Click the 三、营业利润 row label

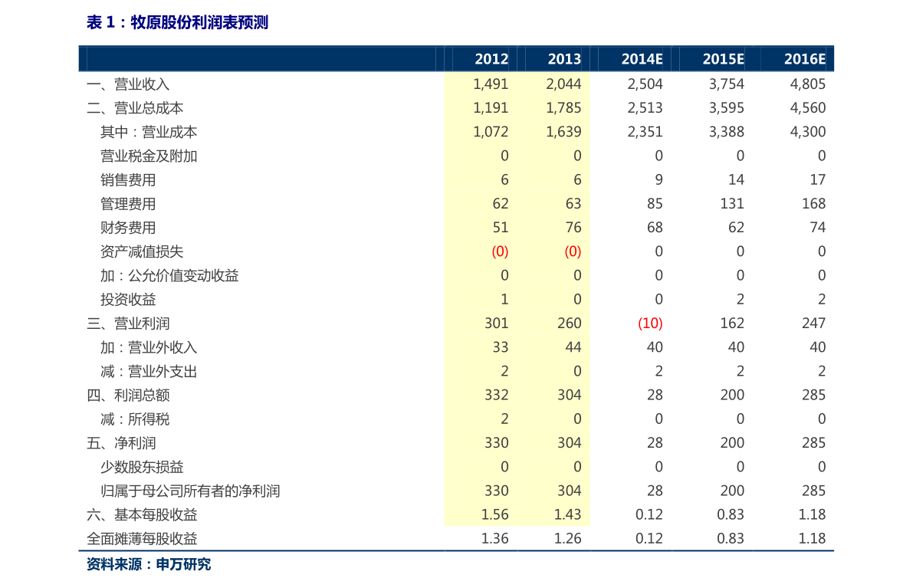coord(128,324)
